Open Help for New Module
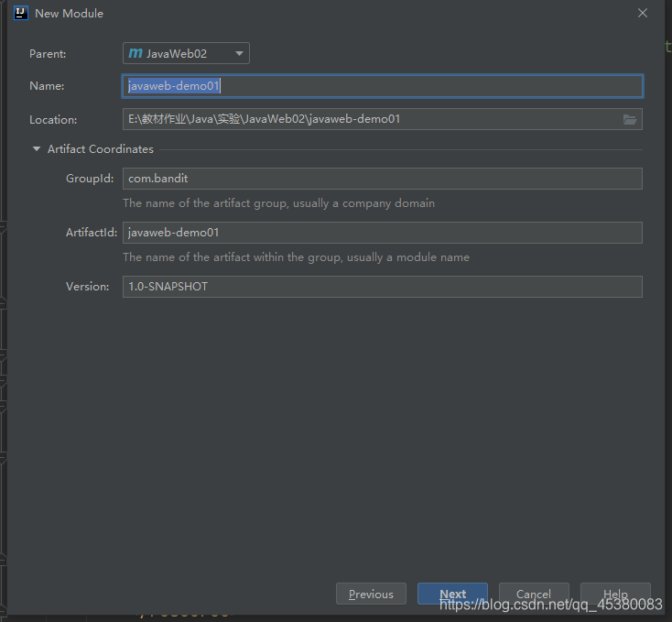 tap(615, 594)
